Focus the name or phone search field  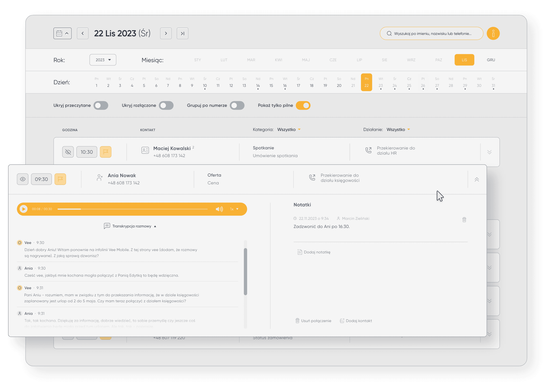point(431,33)
